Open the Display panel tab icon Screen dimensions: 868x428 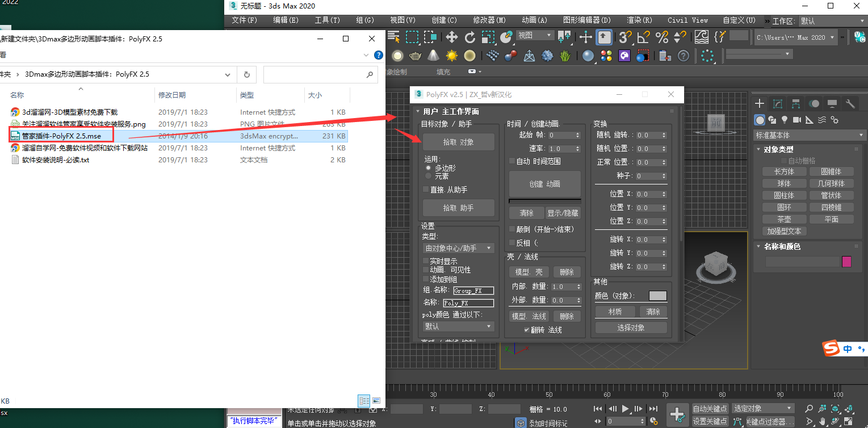(x=832, y=104)
